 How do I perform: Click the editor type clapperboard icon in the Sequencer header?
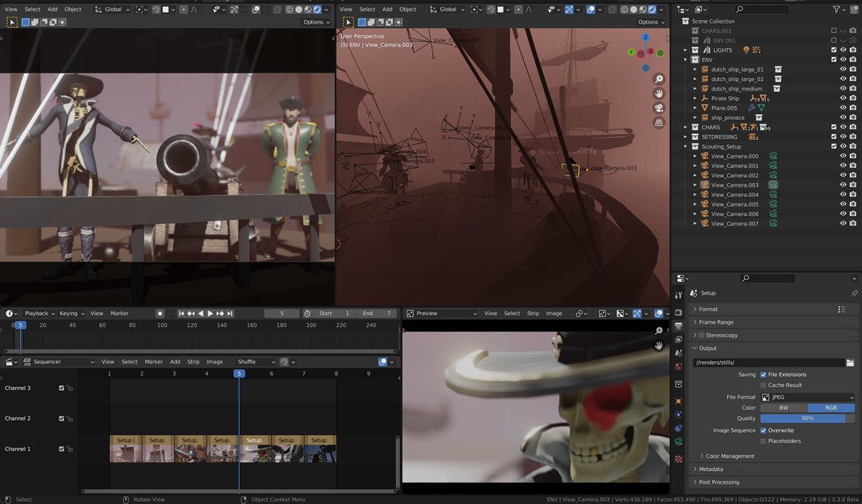(8, 361)
